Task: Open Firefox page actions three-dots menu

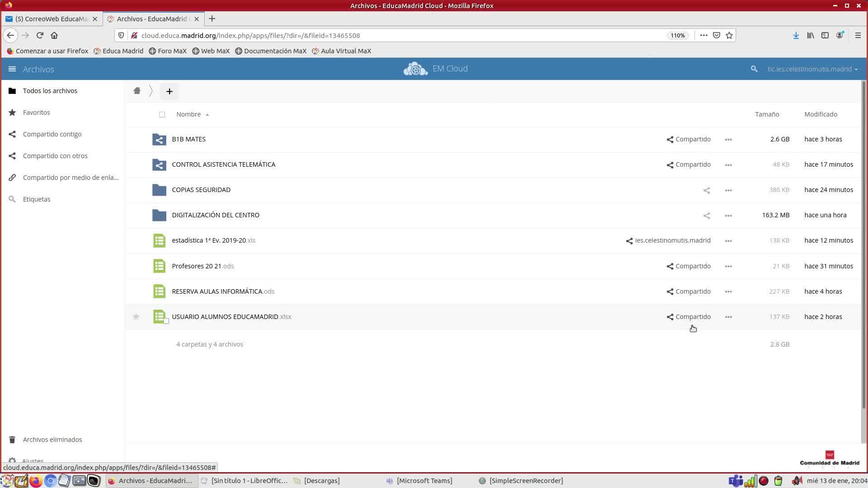Action: [703, 35]
